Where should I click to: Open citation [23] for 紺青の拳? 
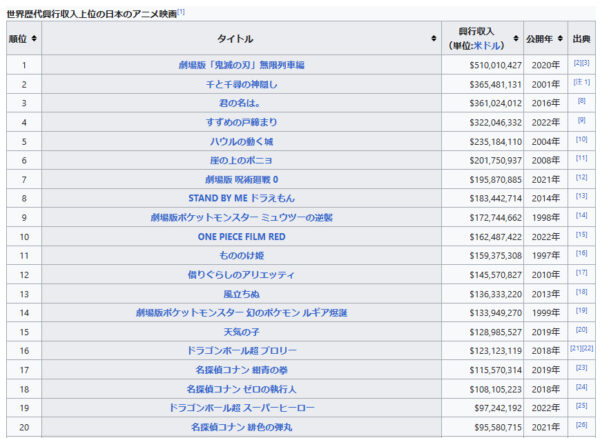click(581, 368)
